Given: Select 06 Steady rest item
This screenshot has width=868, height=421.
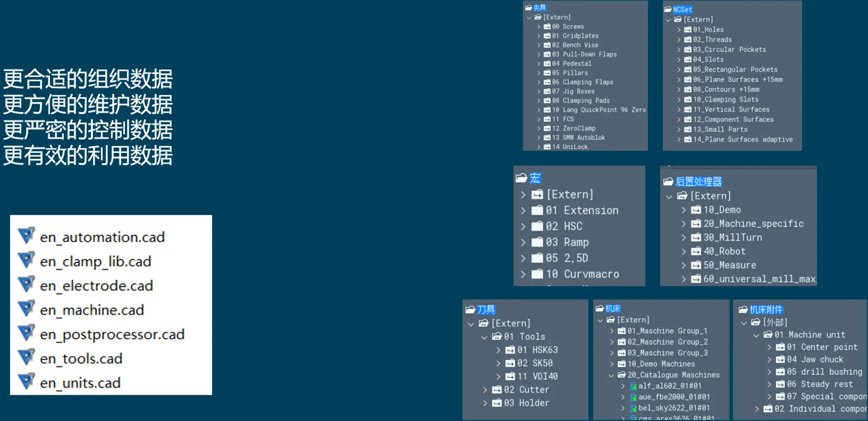Looking at the screenshot, I should (x=820, y=384).
